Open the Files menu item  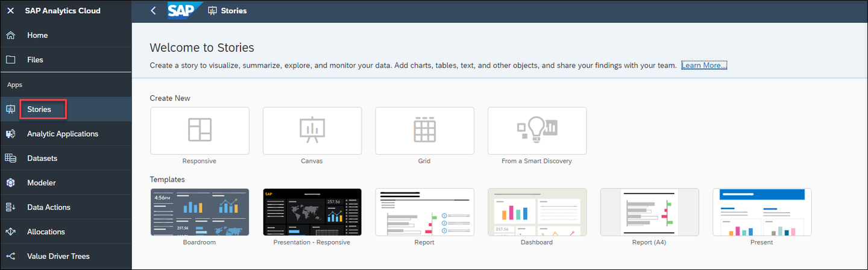click(66, 60)
